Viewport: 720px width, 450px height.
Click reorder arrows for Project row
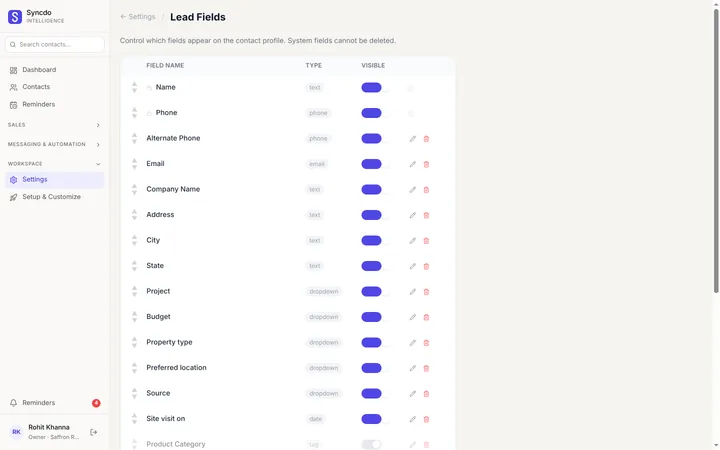coord(134,291)
